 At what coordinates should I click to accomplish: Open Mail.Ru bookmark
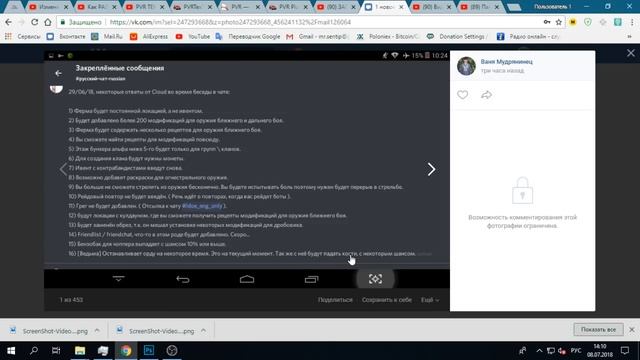pyautogui.click(x=107, y=37)
